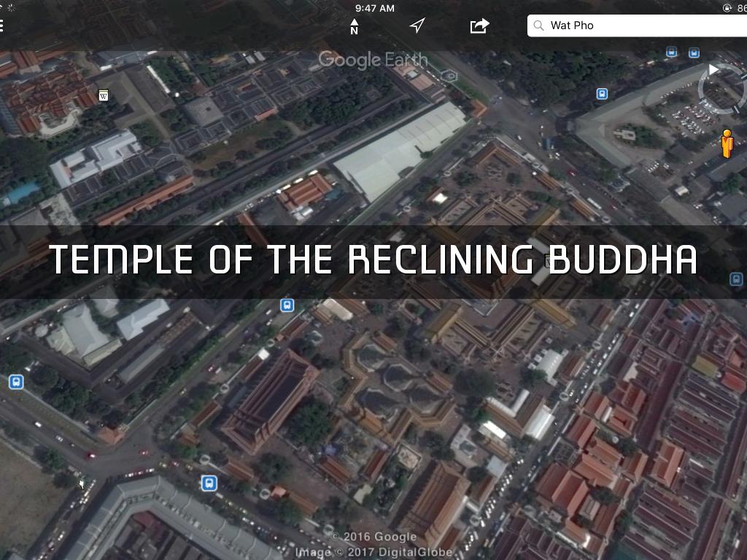This screenshot has width=747, height=560.
Task: Tap the my-location arrow icon
Action: (417, 26)
